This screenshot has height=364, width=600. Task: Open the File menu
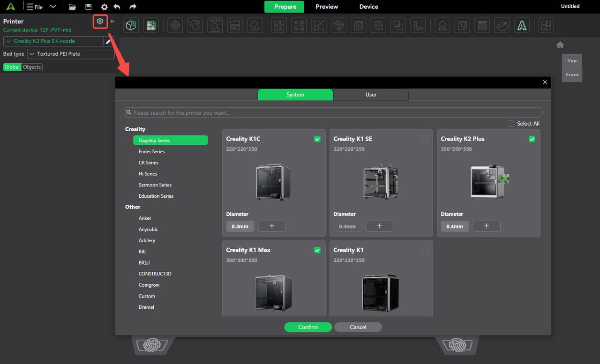[x=35, y=7]
